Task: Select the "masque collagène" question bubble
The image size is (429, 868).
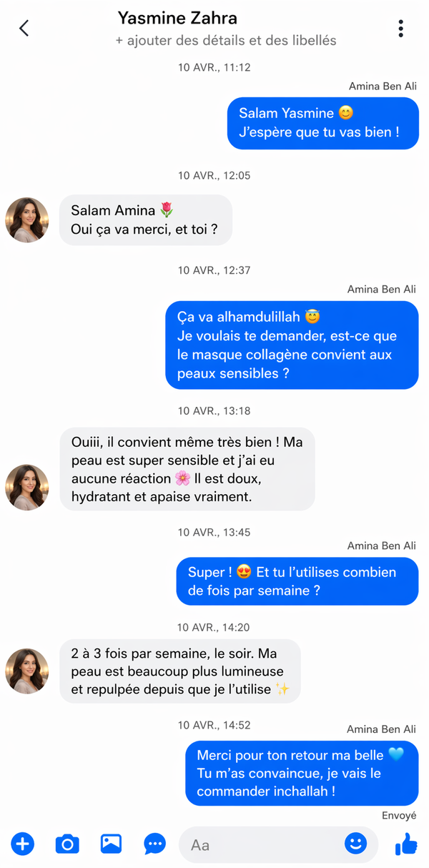Action: (x=292, y=345)
